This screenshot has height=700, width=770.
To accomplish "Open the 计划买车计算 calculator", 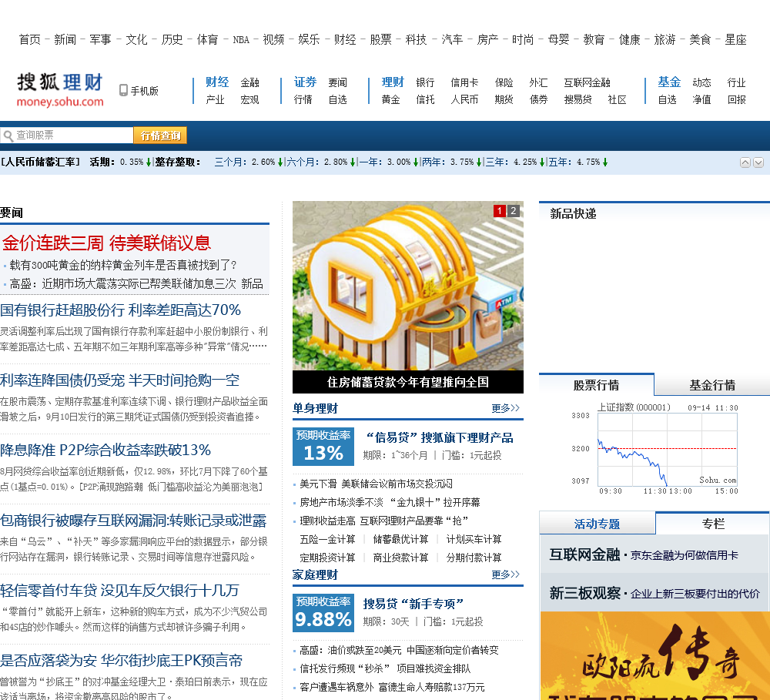I will [474, 539].
